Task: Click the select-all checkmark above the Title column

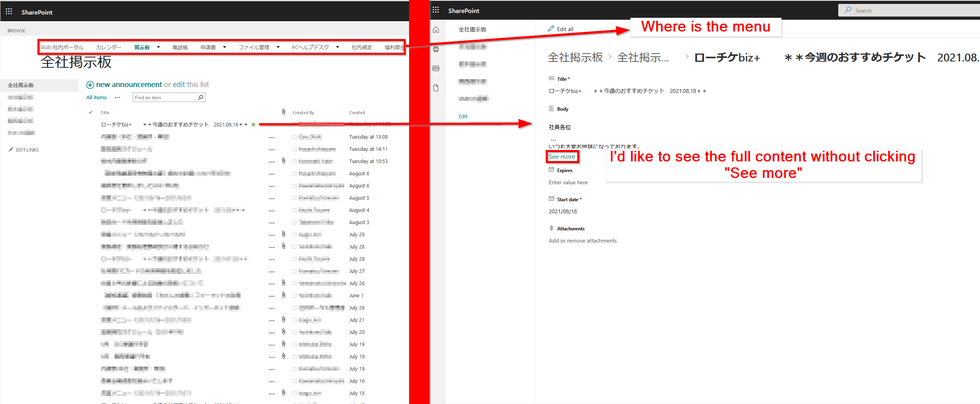Action: [91, 112]
